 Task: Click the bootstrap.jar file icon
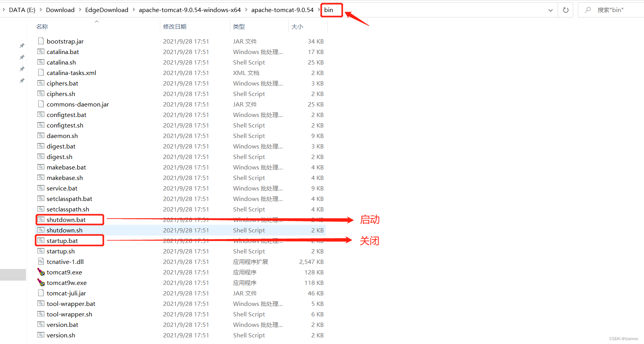point(41,41)
